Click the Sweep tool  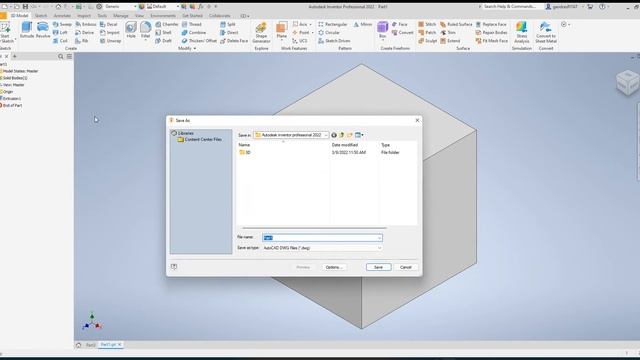click(x=62, y=24)
